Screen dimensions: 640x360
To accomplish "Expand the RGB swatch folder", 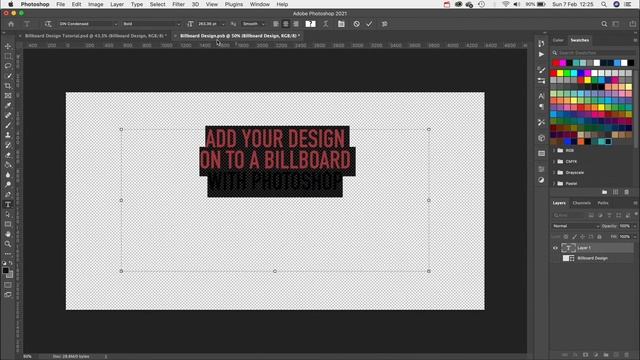I will [554, 151].
